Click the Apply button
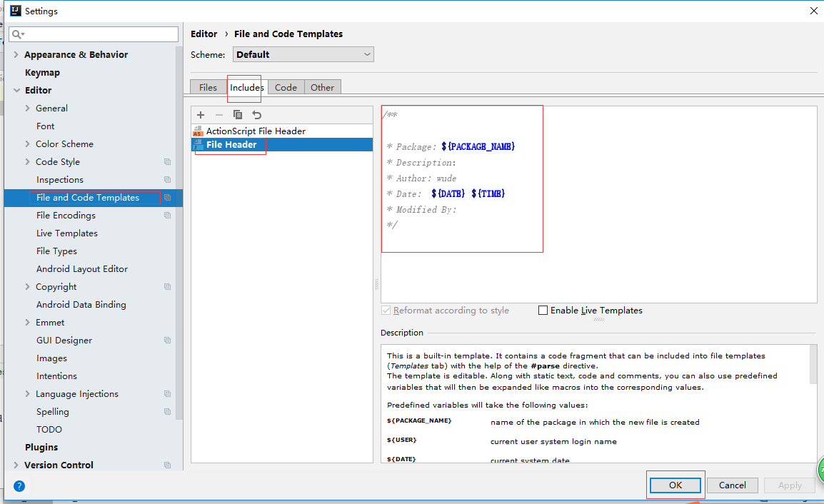The width and height of the screenshot is (824, 504). (790, 485)
